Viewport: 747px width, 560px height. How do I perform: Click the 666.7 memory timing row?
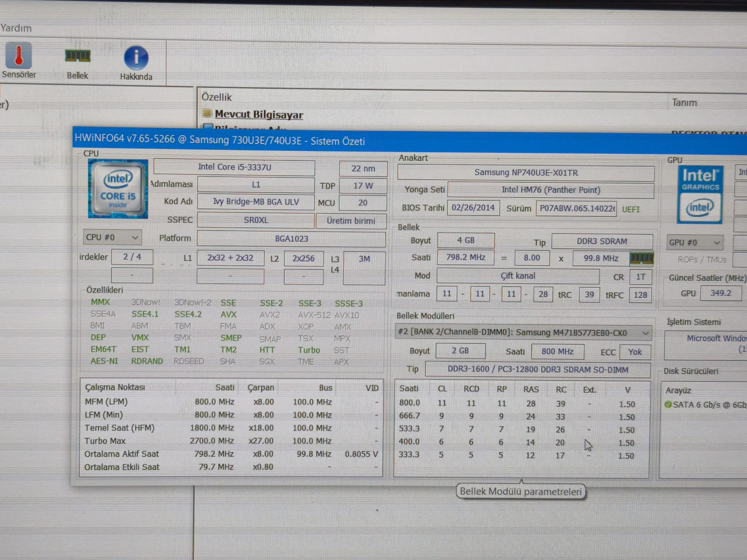tap(521, 416)
